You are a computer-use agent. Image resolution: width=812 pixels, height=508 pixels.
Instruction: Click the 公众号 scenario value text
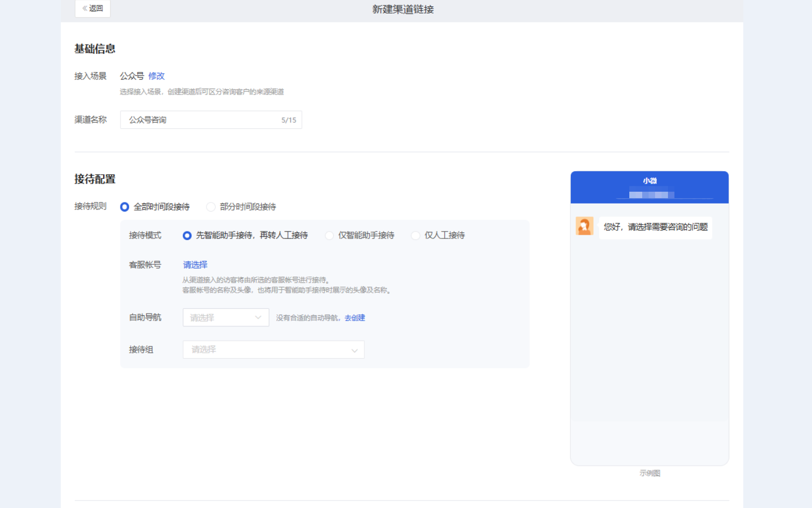[132, 76]
